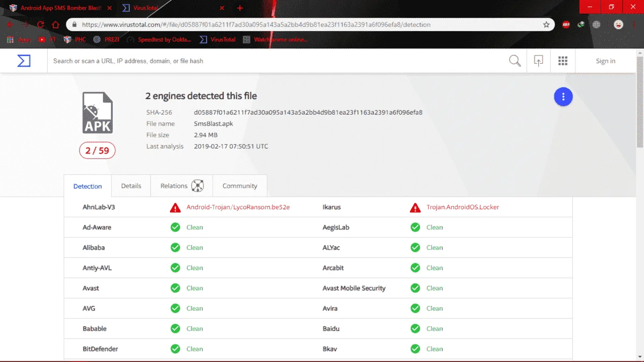This screenshot has width=644, height=362.
Task: Click the APK file type icon
Action: click(97, 113)
